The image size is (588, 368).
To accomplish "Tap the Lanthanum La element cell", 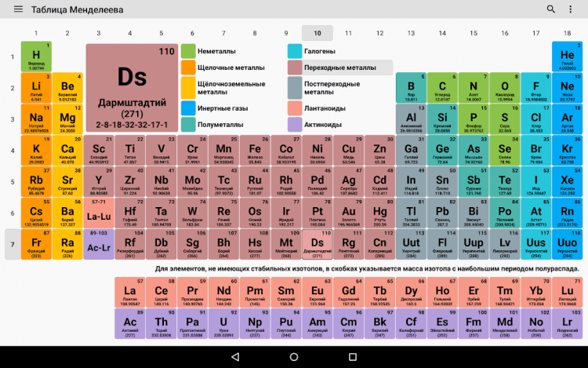I will pos(129,293).
